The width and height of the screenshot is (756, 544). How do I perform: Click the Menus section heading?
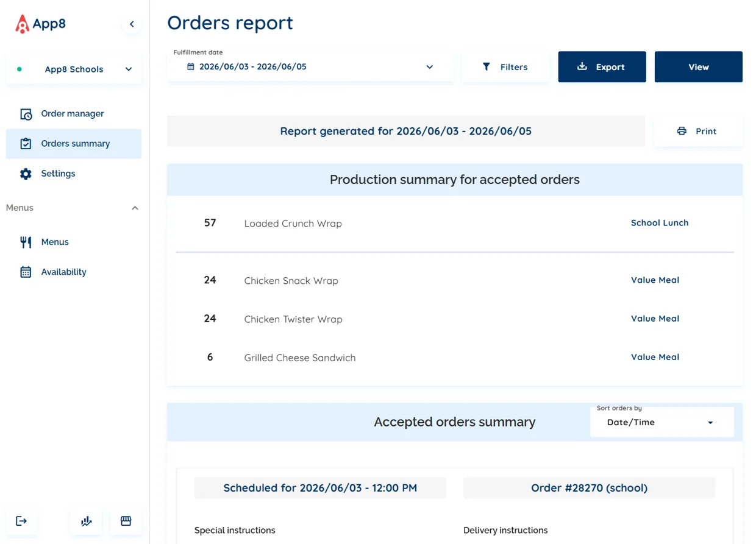pos(20,208)
